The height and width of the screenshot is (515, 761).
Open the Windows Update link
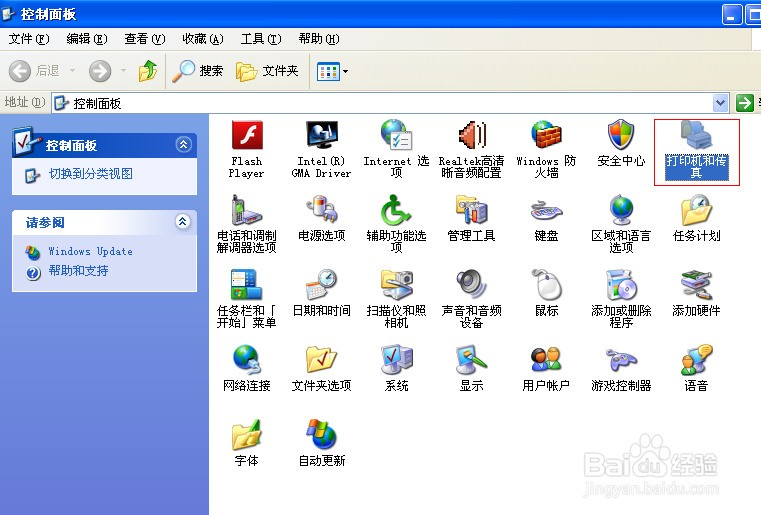pos(90,251)
